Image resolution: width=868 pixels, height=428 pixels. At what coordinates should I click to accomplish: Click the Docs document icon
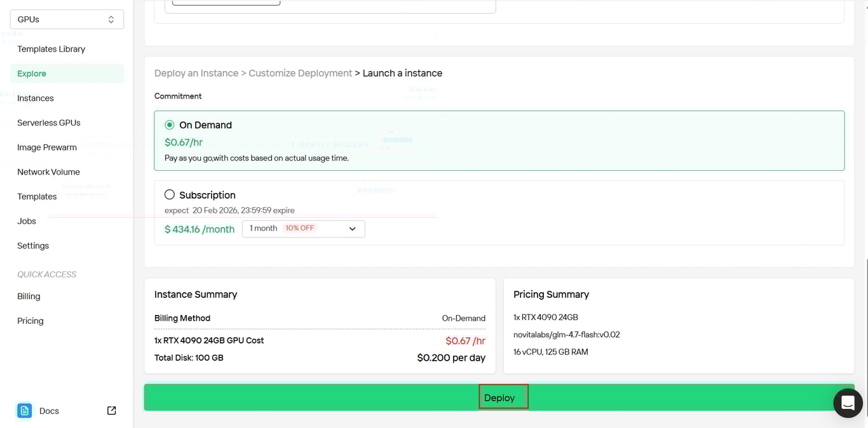coord(24,411)
